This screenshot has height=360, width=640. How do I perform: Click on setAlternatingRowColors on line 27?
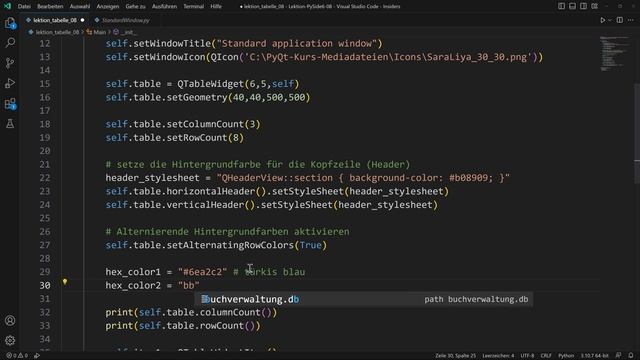point(230,245)
